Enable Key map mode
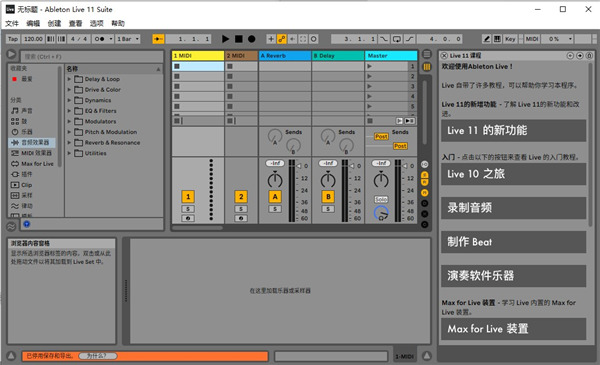Viewport: 600px width, 365px height. pyautogui.click(x=510, y=39)
